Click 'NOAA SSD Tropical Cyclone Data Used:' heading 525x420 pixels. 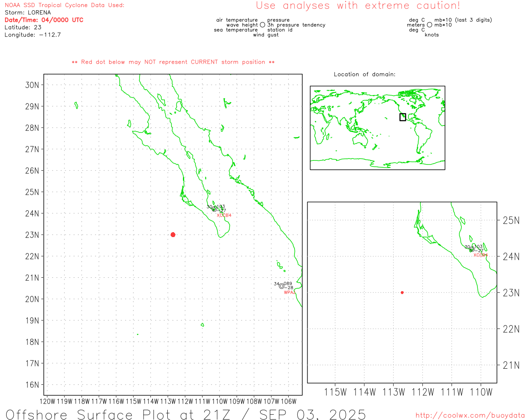click(x=64, y=5)
